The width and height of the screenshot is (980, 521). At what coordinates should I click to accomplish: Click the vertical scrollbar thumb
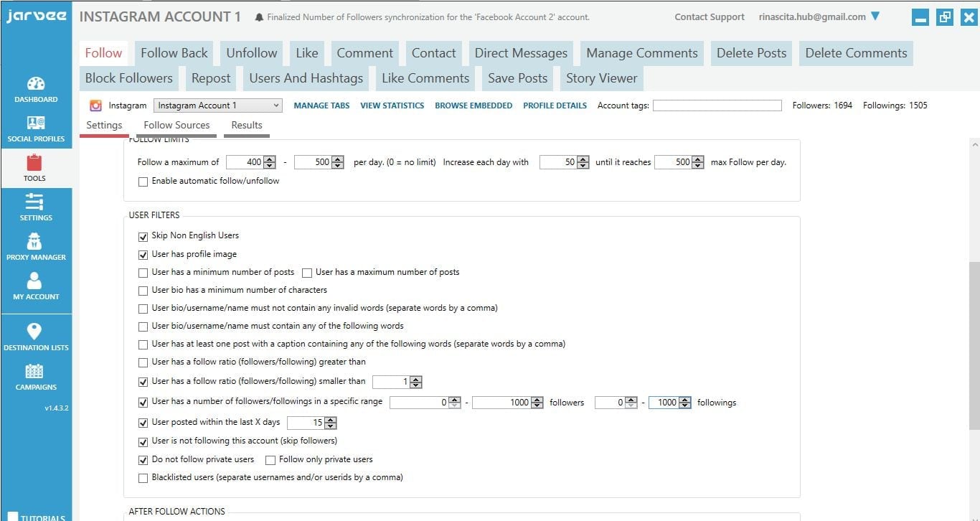974,345
